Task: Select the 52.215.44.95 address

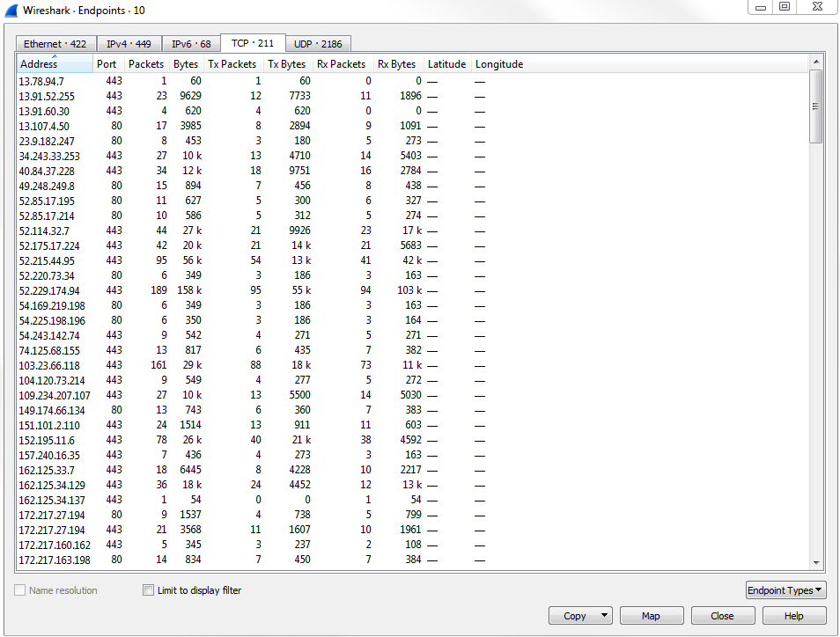Action: point(47,261)
